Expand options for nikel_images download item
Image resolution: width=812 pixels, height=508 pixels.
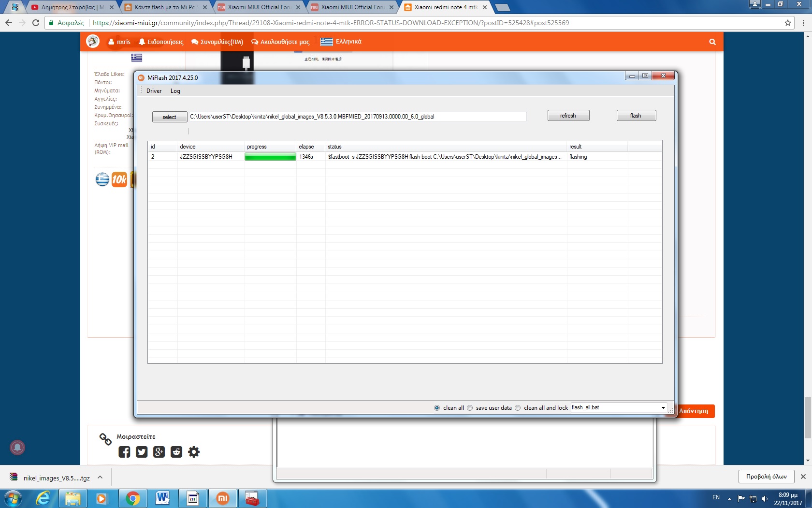point(100,477)
